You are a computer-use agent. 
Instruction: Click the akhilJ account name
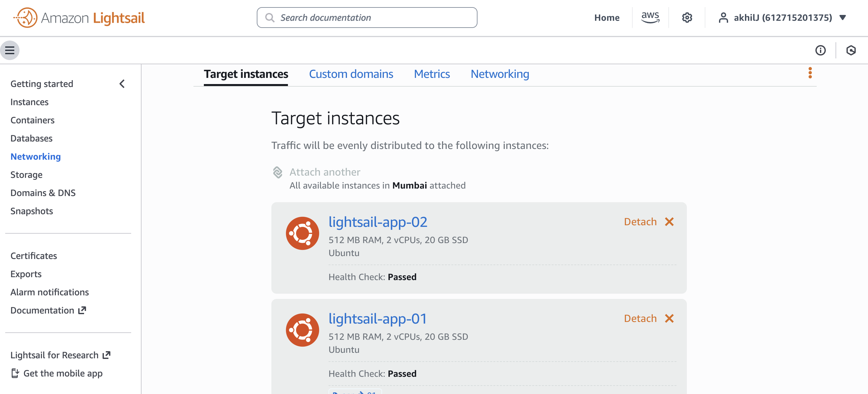(x=783, y=18)
